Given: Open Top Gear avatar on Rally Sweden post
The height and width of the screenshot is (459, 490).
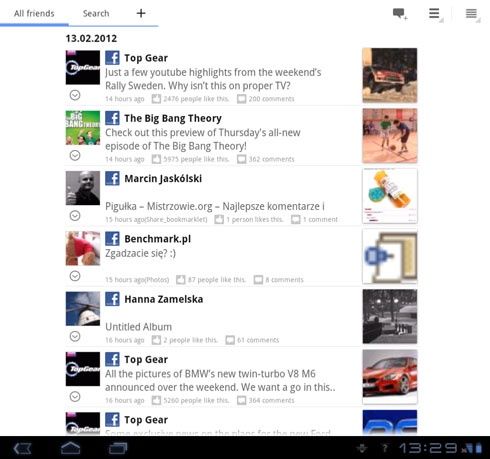Looking at the screenshot, I should (x=83, y=67).
